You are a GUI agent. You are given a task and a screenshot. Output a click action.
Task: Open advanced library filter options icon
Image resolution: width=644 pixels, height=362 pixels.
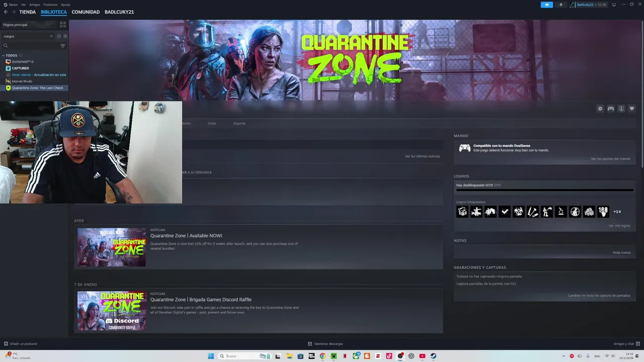click(63, 46)
